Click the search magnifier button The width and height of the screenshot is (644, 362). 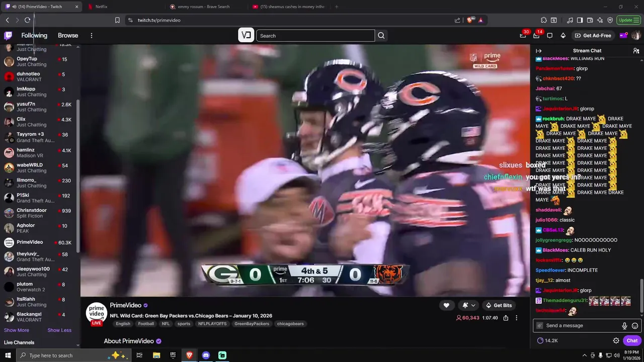(381, 36)
